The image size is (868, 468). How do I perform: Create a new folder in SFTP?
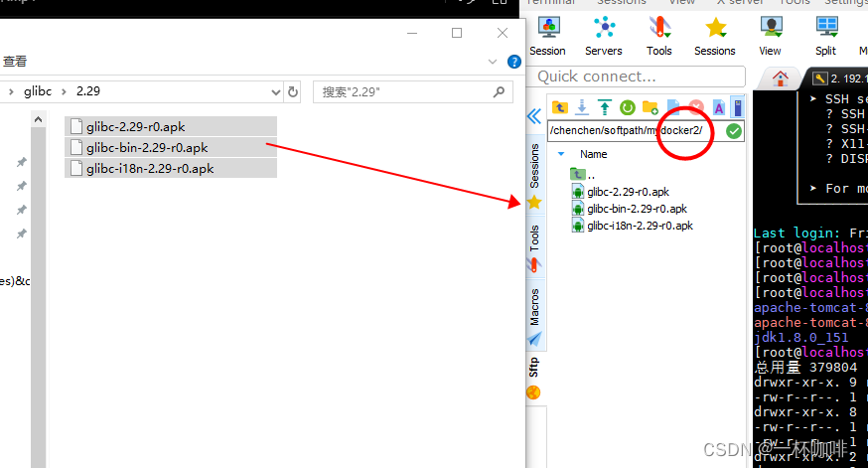pos(650,107)
